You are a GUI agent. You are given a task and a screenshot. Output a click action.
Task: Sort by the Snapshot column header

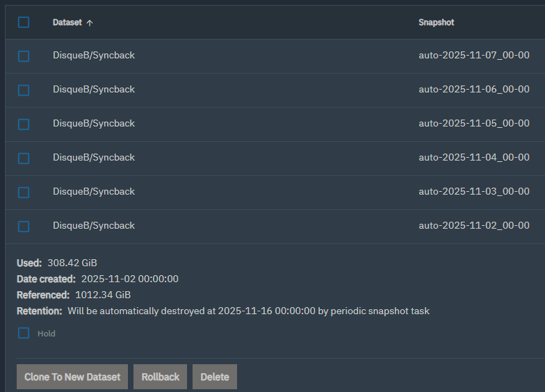[x=437, y=22]
